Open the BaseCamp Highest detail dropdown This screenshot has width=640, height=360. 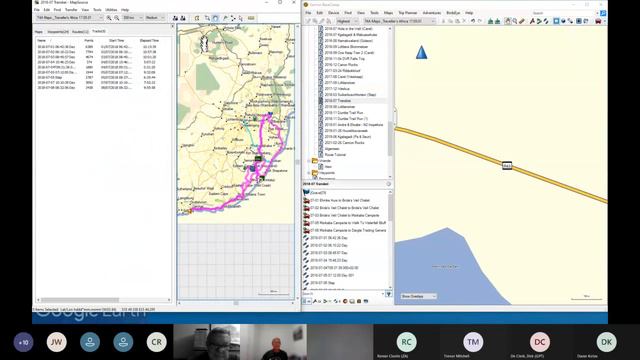[347, 21]
